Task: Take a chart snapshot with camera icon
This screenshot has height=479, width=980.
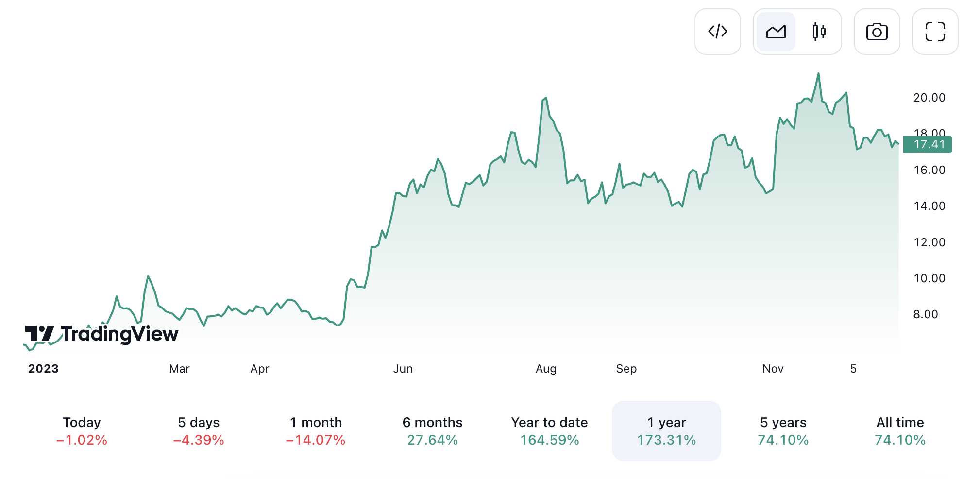Action: coord(877,32)
